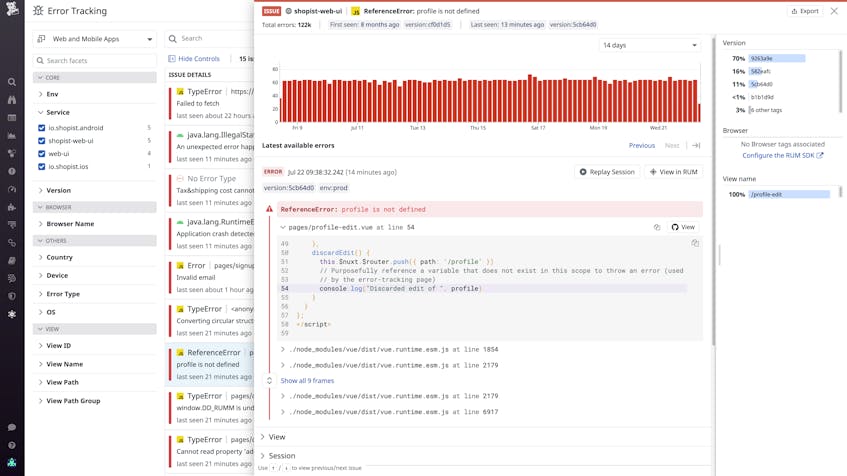
Task: Open the speedometer gauge sidebar icon
Action: [x=12, y=189]
